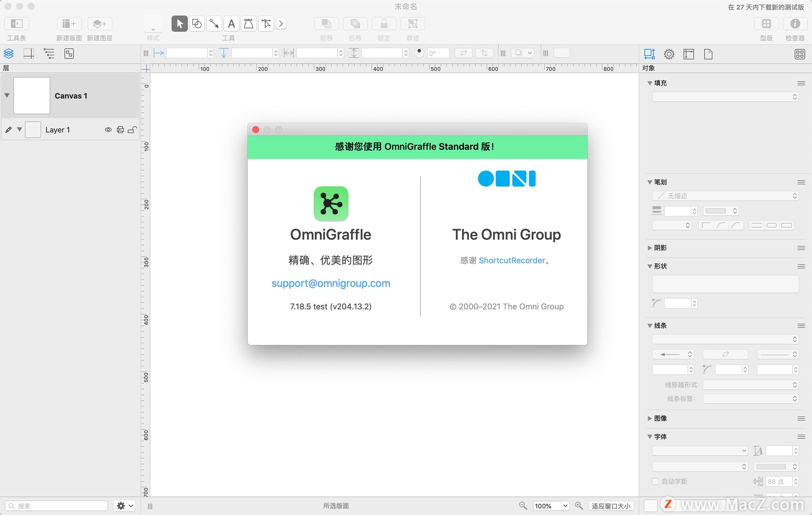Collapse the 填充 fill section
The height and width of the screenshot is (515, 812).
pyautogui.click(x=650, y=83)
